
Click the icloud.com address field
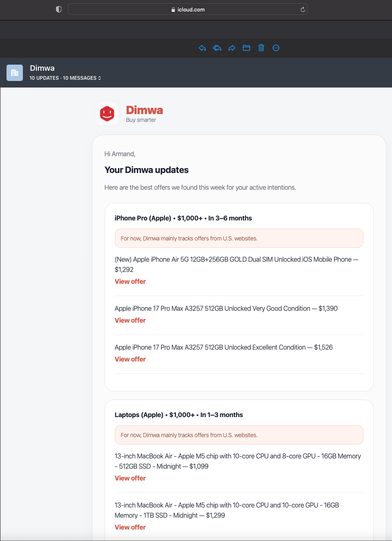click(188, 9)
